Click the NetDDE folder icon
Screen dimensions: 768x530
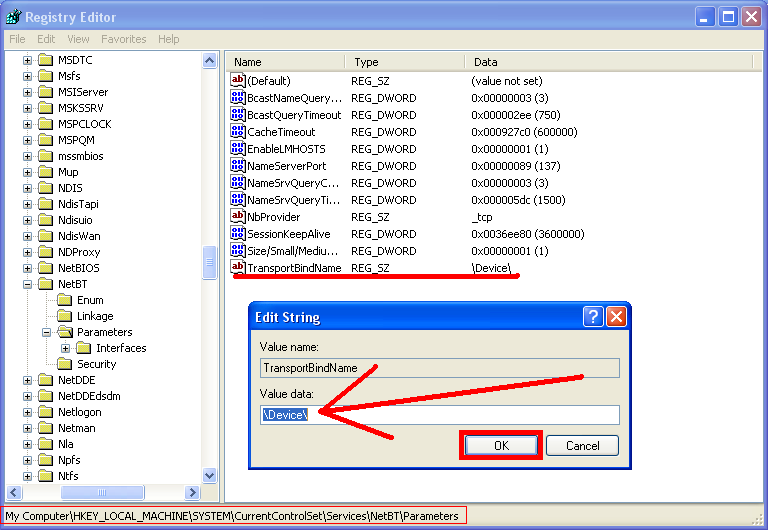coord(46,380)
